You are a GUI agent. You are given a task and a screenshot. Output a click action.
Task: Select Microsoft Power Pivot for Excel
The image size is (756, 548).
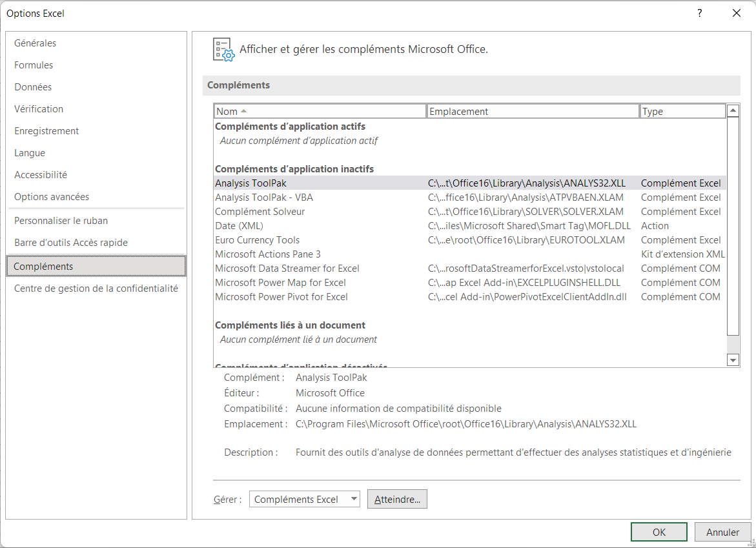(x=469, y=297)
